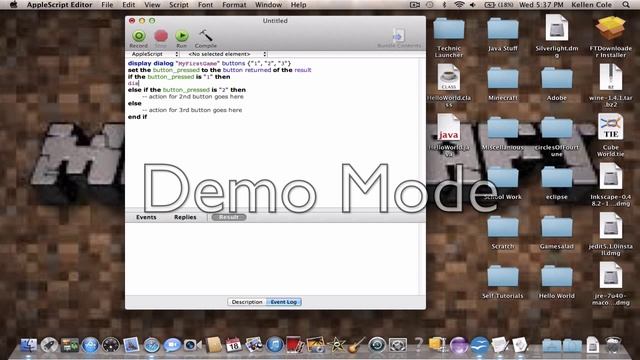The image size is (640, 360).
Task: Open the Help menu
Action: click(x=298, y=5)
